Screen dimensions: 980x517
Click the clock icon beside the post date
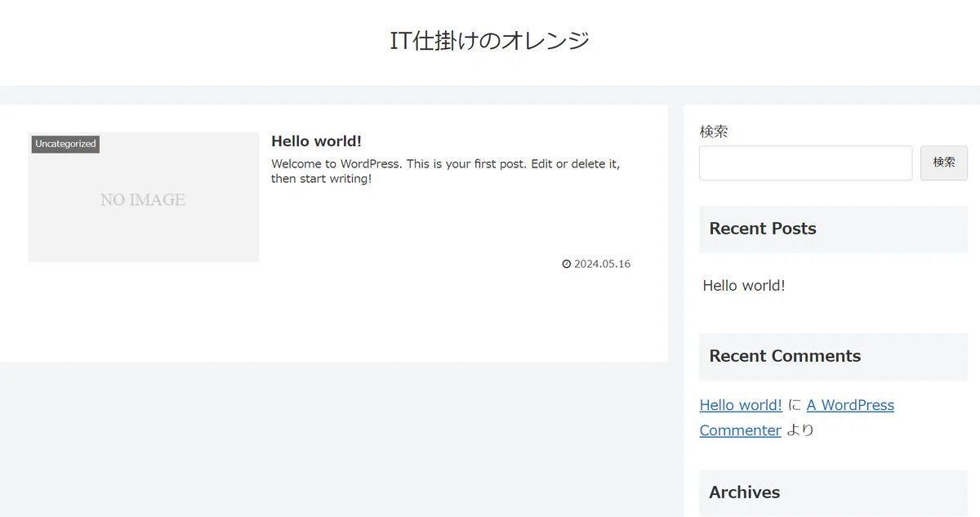(567, 264)
